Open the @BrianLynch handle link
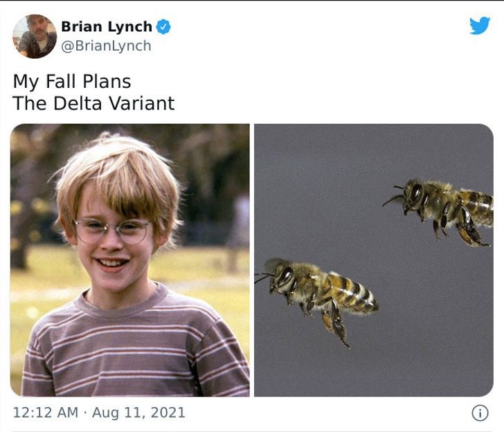This screenshot has width=504, height=432. [106, 46]
